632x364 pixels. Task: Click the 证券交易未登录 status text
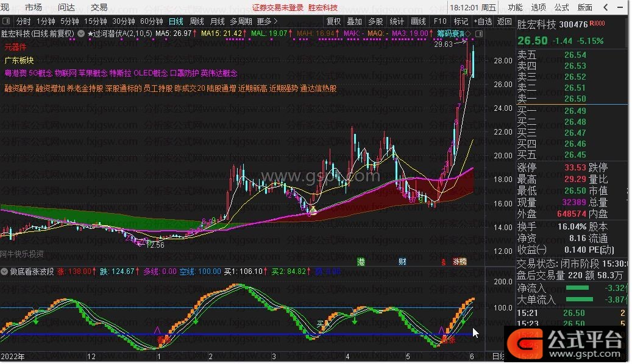278,8
